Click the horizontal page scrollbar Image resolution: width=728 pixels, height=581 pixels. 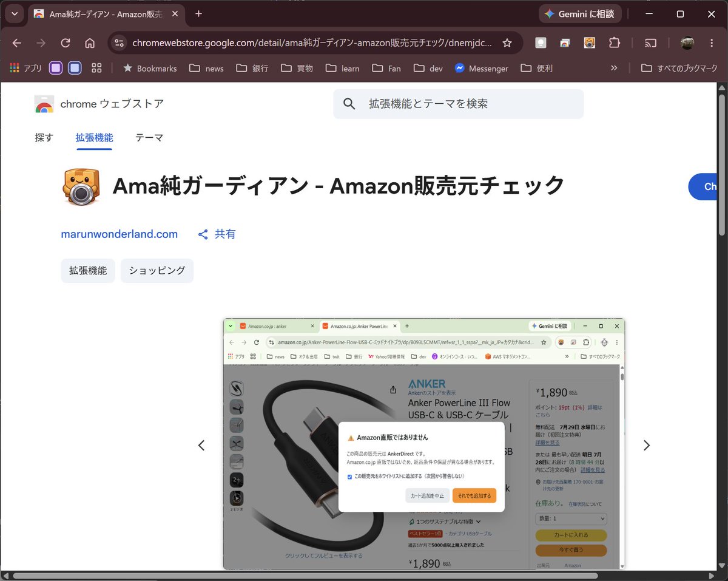[x=305, y=576]
